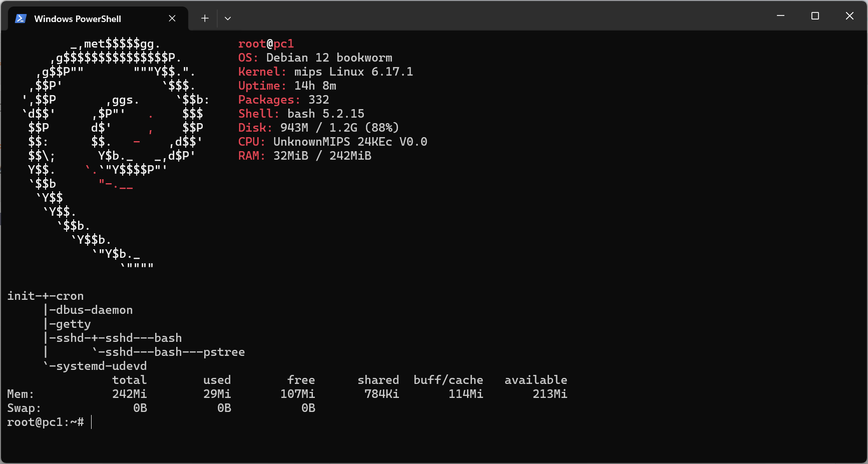Select the Windows PowerShell tab
Screen dimensions: 868x464
[x=98, y=19]
